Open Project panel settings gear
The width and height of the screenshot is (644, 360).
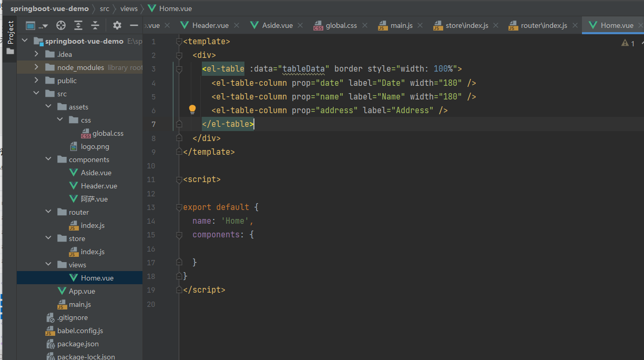point(117,25)
